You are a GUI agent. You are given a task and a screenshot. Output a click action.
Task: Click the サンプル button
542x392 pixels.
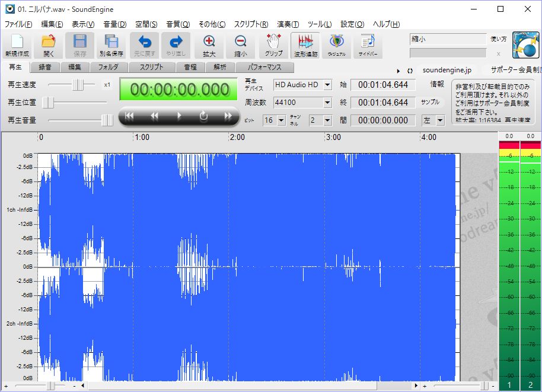(x=430, y=103)
